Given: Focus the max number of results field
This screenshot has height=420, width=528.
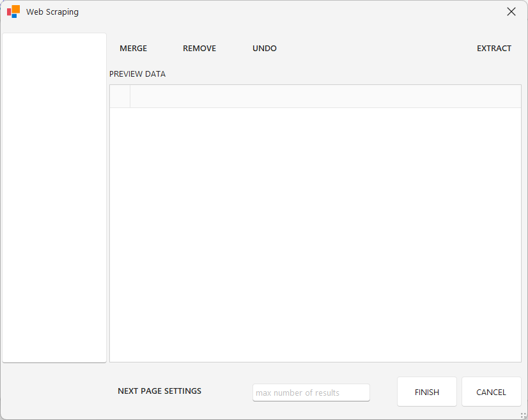Looking at the screenshot, I should [311, 393].
